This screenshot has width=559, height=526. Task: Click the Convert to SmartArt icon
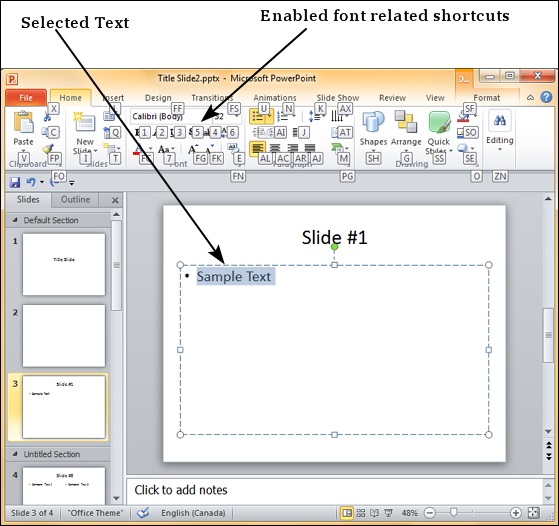point(337,148)
